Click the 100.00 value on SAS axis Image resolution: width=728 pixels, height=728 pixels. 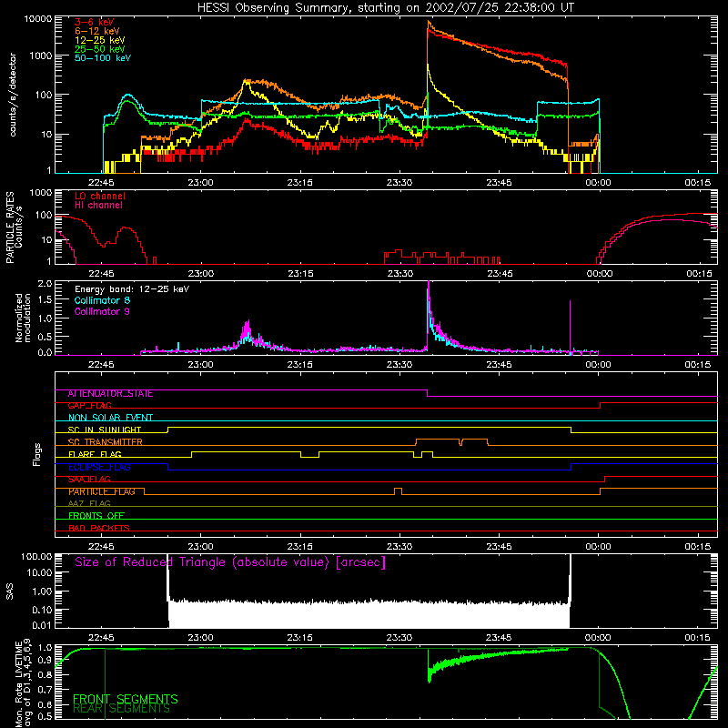pos(36,557)
